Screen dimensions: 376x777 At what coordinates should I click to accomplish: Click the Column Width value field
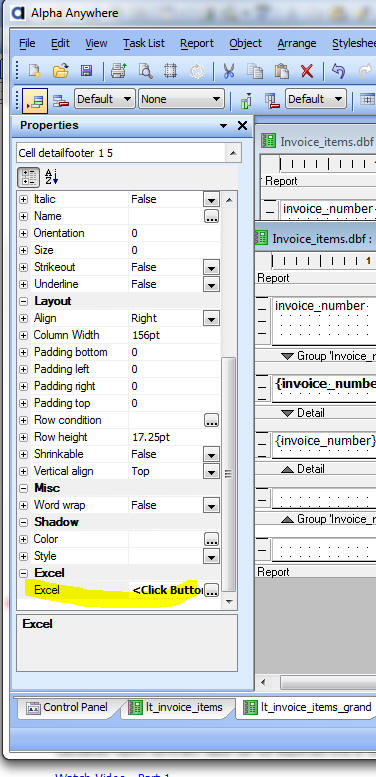pyautogui.click(x=174, y=335)
